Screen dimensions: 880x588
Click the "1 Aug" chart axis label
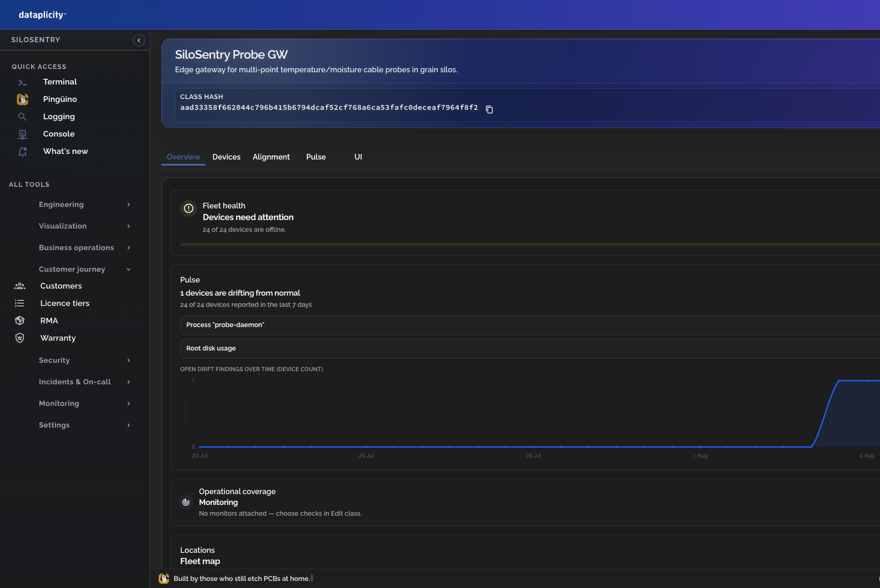pyautogui.click(x=700, y=455)
